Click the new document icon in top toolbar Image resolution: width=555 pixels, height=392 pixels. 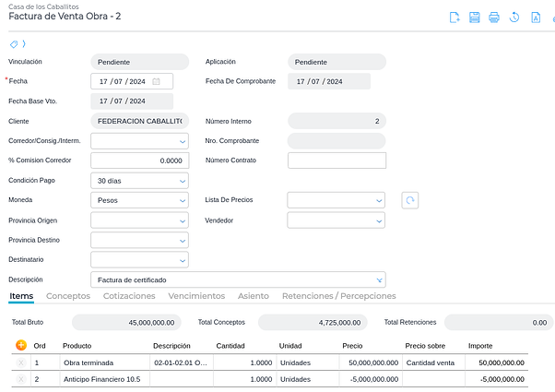(454, 18)
